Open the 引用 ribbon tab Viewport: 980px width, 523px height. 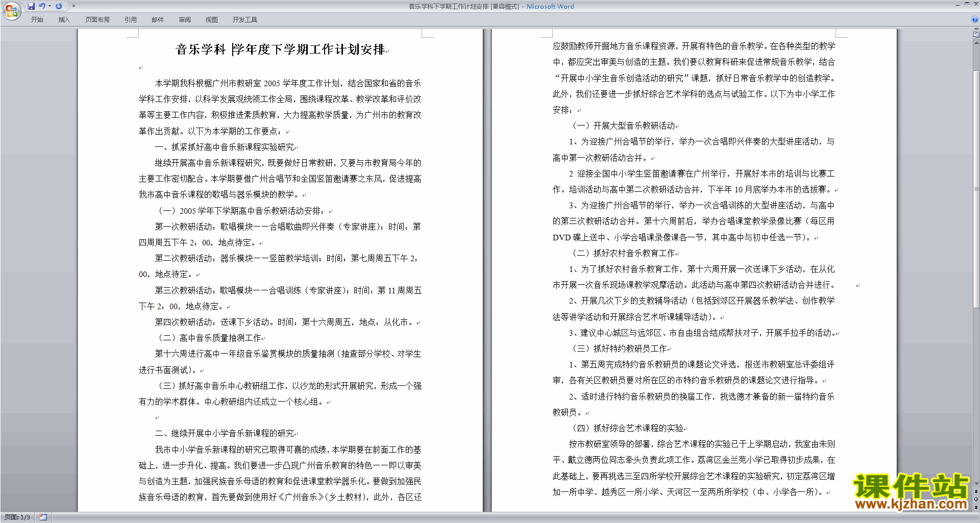coord(131,20)
